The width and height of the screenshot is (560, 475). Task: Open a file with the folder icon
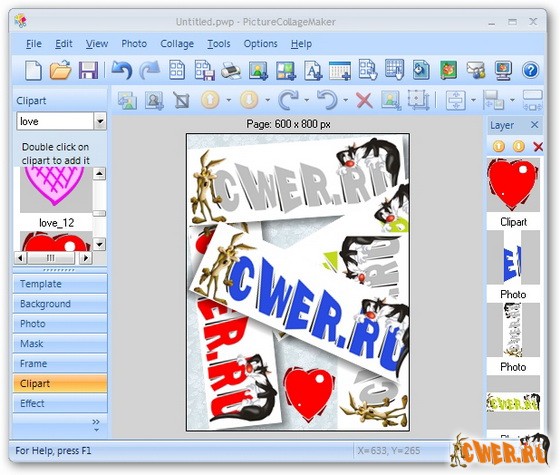[60, 70]
